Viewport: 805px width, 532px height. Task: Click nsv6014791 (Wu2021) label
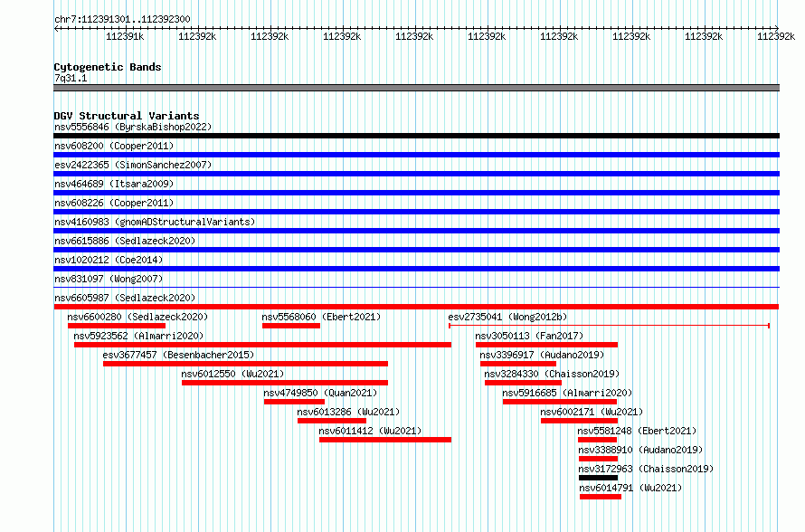coord(631,488)
